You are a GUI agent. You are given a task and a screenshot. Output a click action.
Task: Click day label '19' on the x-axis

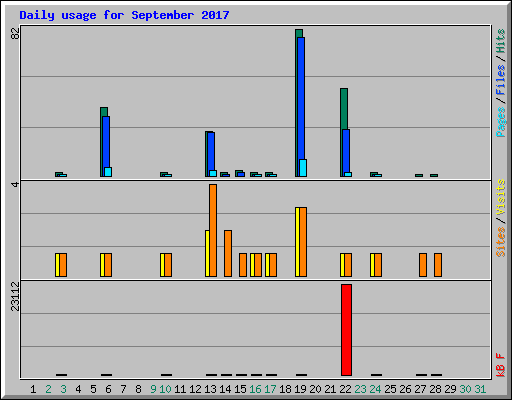(300, 389)
